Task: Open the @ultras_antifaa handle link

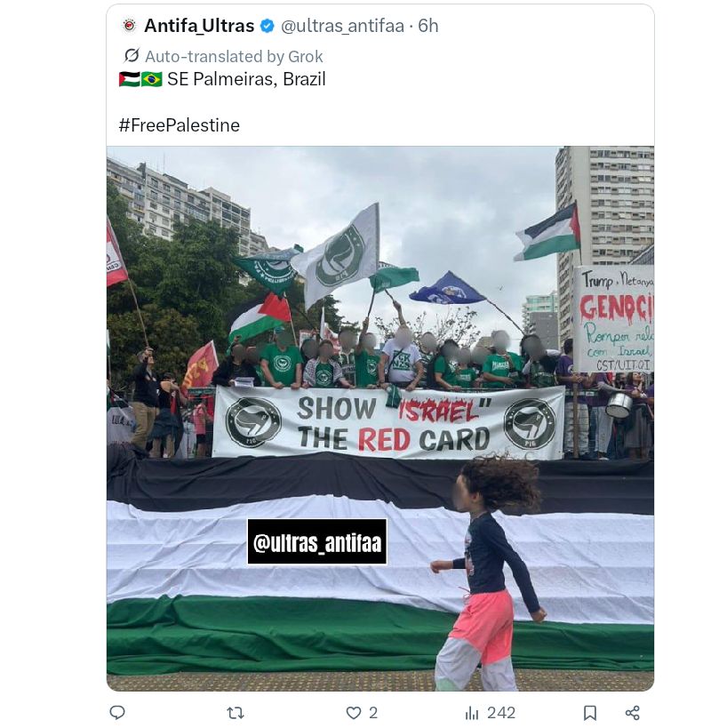Action: coord(342,26)
